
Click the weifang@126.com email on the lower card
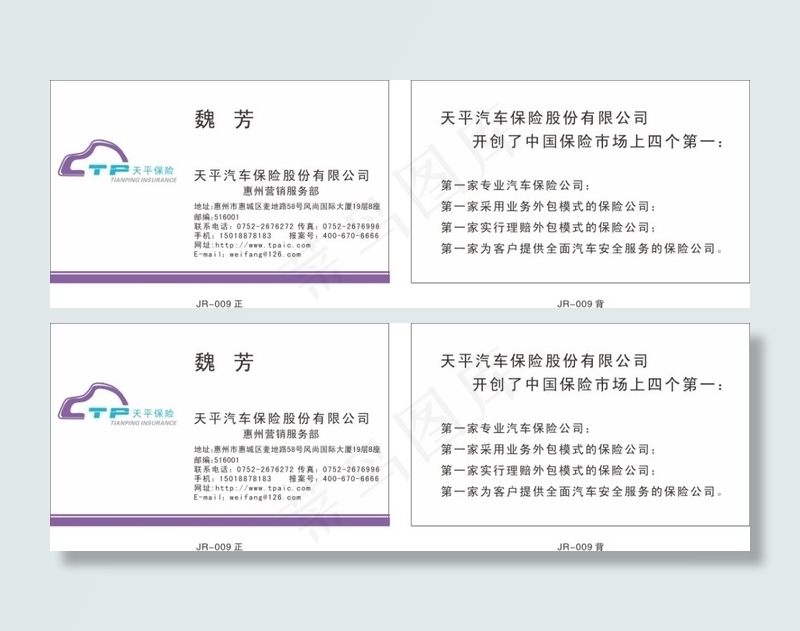[x=265, y=497]
